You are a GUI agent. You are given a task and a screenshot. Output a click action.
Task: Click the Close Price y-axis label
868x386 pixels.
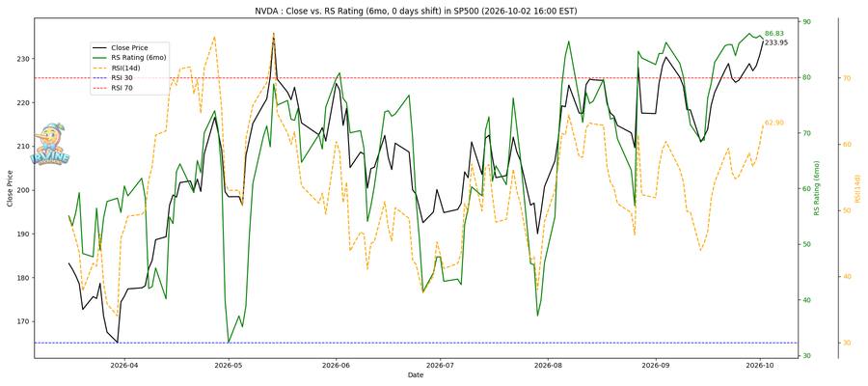pyautogui.click(x=10, y=188)
